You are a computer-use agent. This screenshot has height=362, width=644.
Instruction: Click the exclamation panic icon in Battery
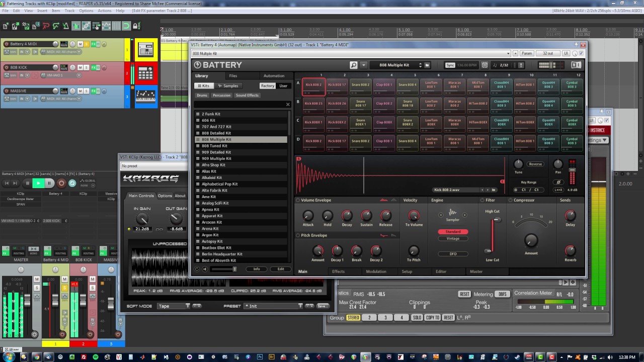(521, 65)
